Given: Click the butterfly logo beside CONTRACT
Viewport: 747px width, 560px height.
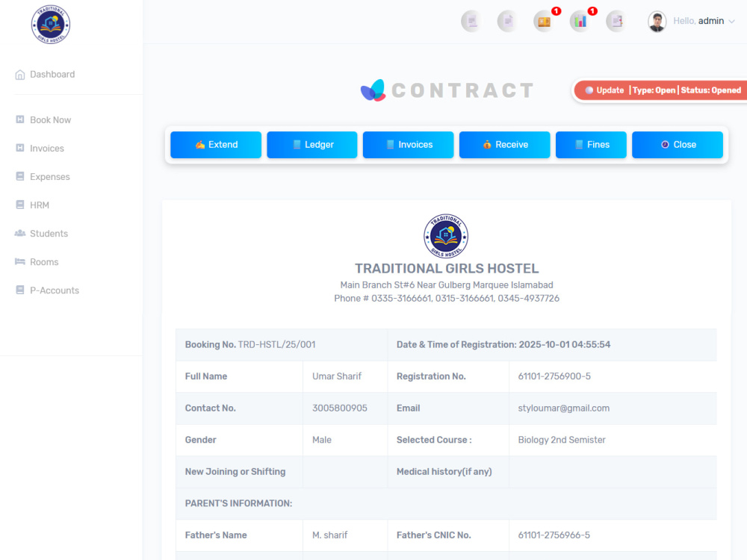Looking at the screenshot, I should (373, 90).
